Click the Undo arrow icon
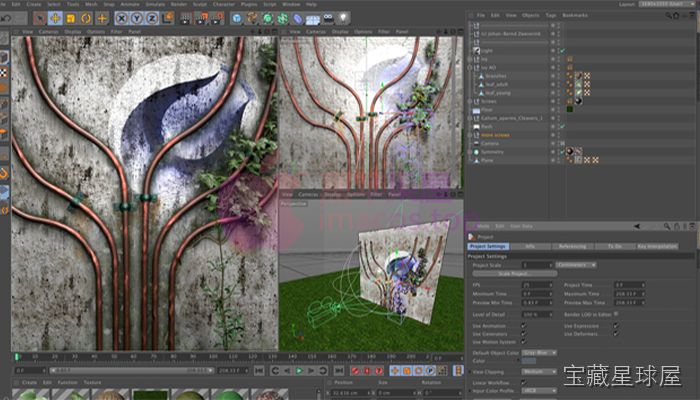The height and width of the screenshot is (400, 700). pos(6,18)
